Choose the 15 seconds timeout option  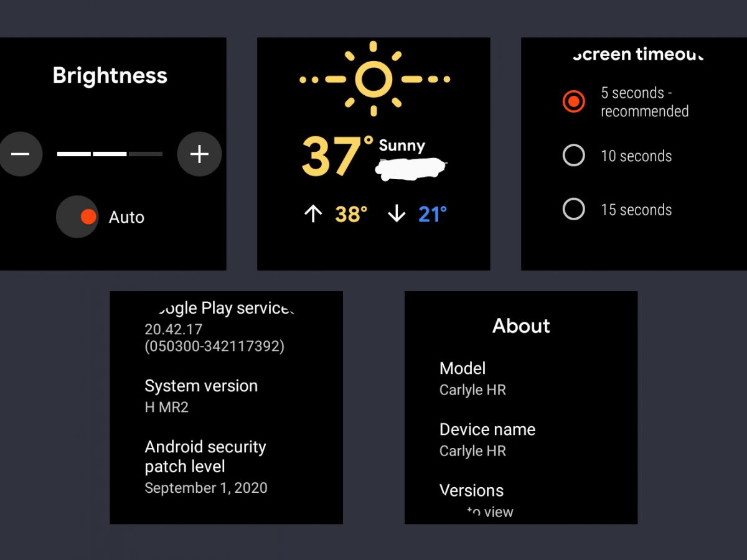pyautogui.click(x=573, y=210)
